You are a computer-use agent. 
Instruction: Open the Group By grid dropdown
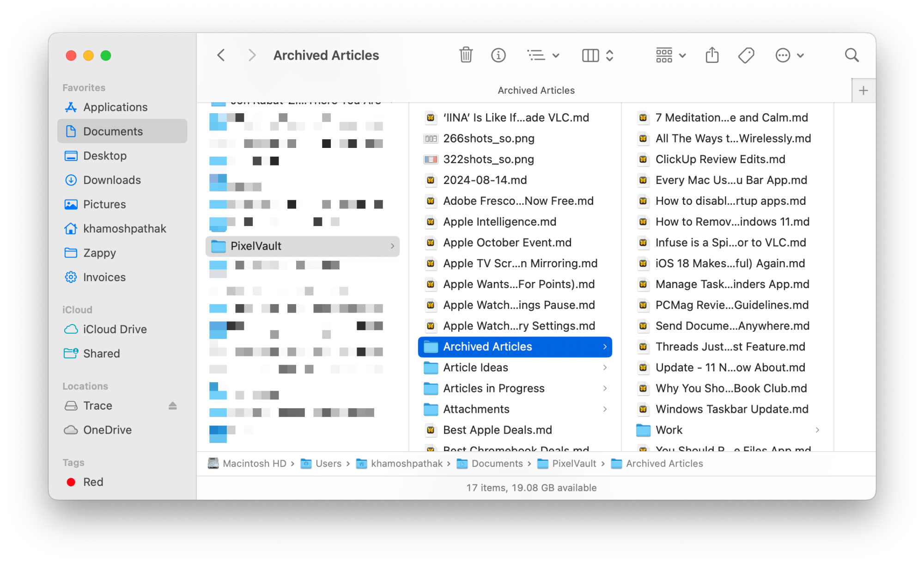tap(671, 55)
